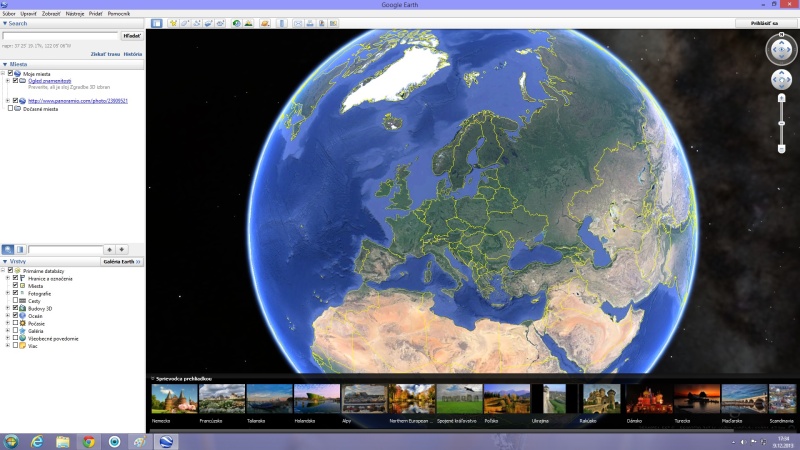The height and width of the screenshot is (450, 800).
Task: Move item up with arrow button
Action: point(109,249)
